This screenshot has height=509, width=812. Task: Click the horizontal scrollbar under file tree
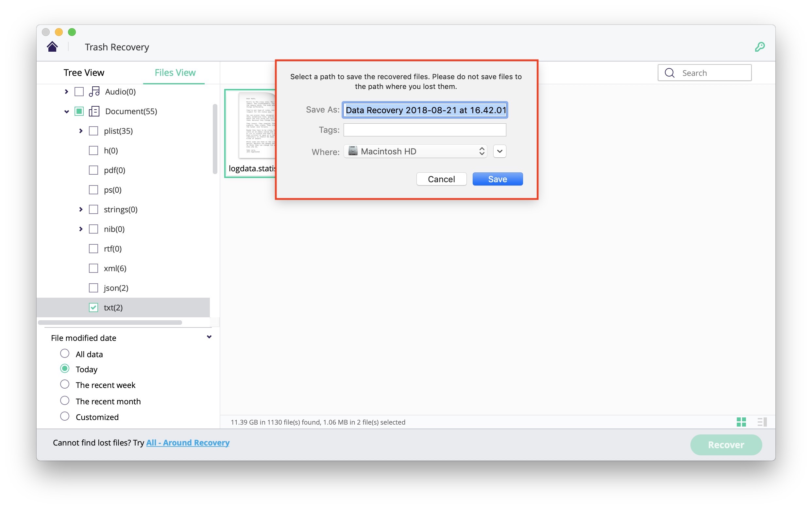[110, 323]
